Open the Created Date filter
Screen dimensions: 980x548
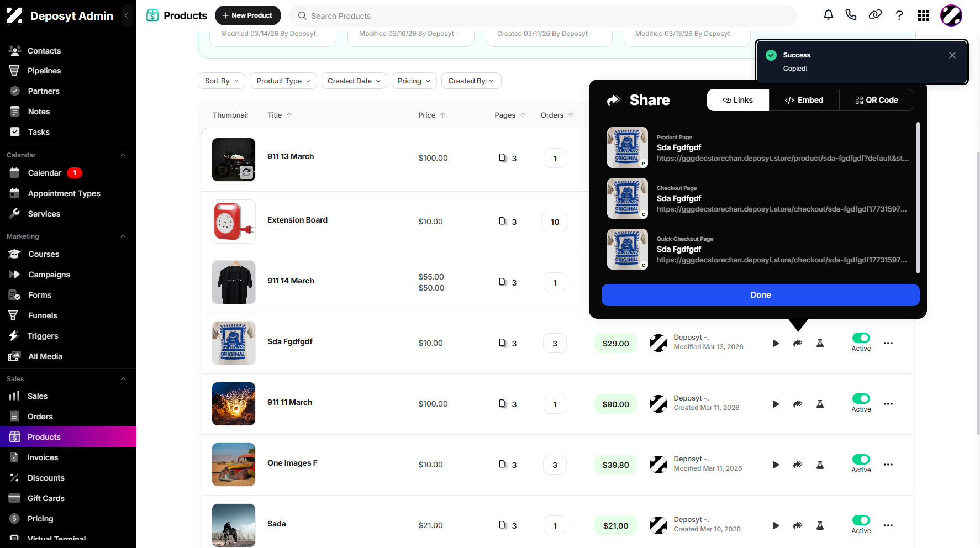point(354,81)
